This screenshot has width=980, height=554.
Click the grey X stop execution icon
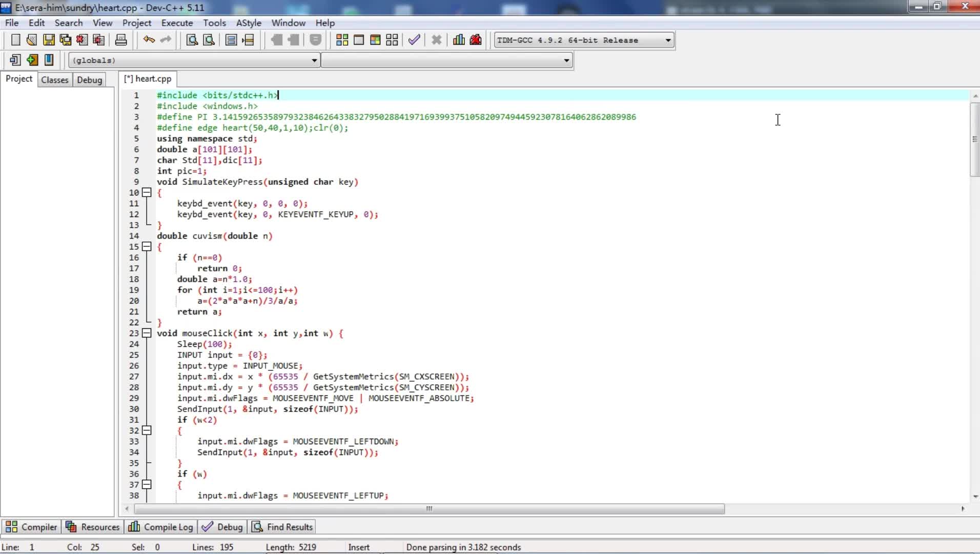[x=437, y=40]
